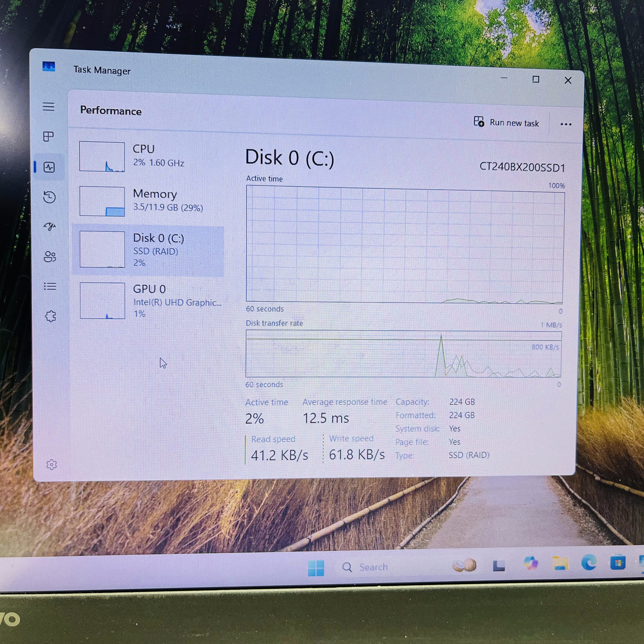
Task: Open the App history page icon
Action: 49,197
